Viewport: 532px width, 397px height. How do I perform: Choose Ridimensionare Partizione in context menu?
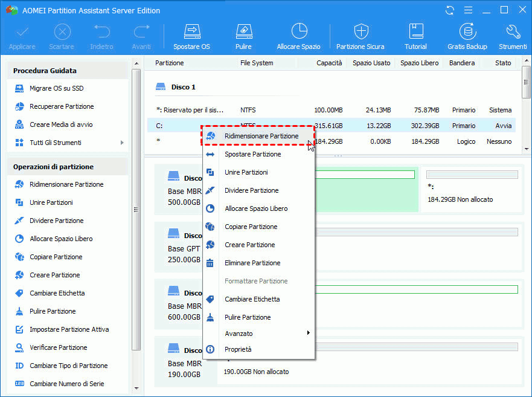(x=261, y=137)
